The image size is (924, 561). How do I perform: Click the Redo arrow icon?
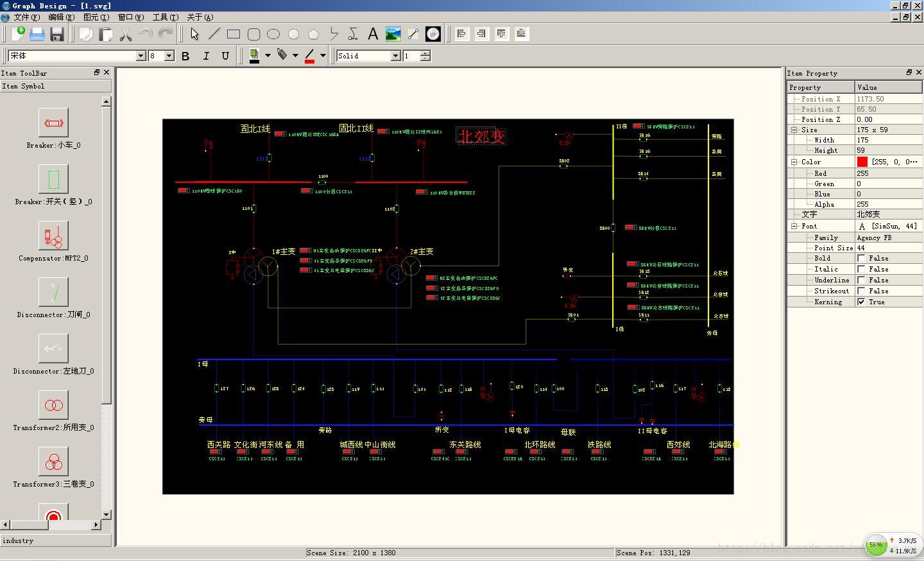pos(166,34)
